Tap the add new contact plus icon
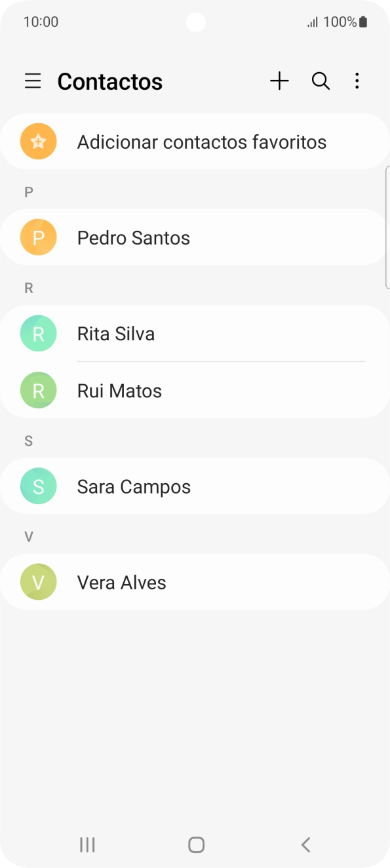 pos(280,81)
